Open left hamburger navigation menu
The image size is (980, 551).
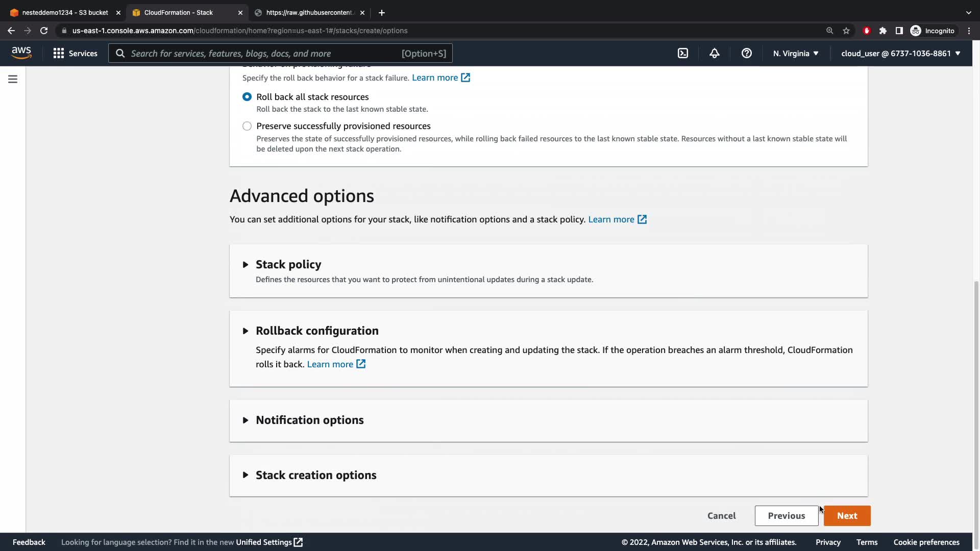[x=13, y=79]
